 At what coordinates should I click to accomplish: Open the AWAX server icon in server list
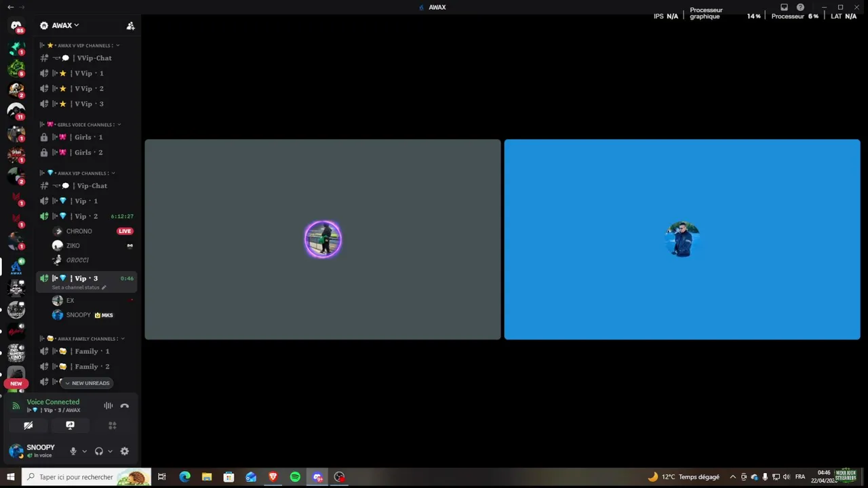[x=16, y=266]
